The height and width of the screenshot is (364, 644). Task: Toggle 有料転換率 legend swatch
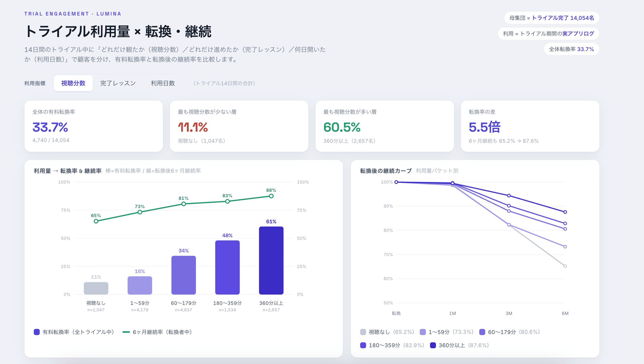click(x=37, y=332)
